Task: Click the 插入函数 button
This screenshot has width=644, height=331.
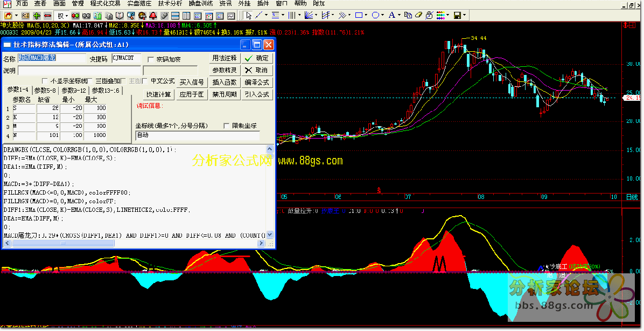Action: (225, 82)
